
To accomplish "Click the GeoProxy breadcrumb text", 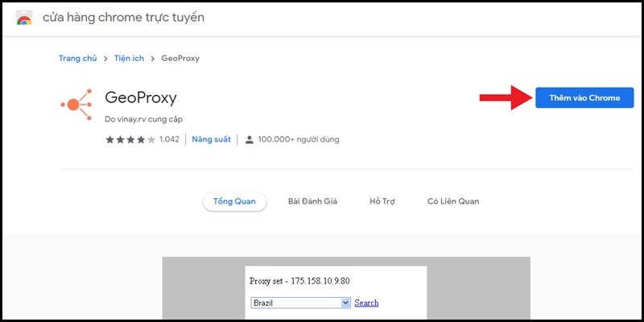I will (x=180, y=58).
